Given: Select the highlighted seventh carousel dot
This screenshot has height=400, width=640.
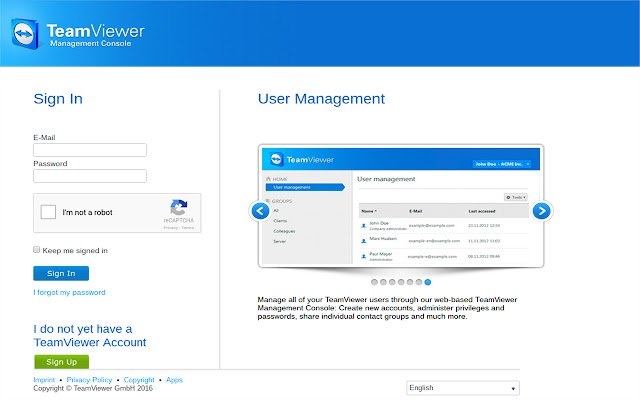Looking at the screenshot, I should point(428,282).
